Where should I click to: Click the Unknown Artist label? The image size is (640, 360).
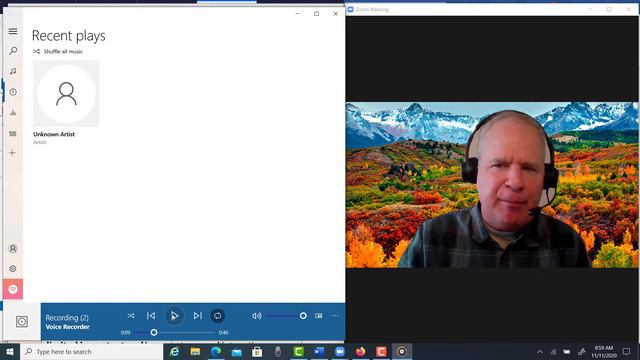(54, 134)
